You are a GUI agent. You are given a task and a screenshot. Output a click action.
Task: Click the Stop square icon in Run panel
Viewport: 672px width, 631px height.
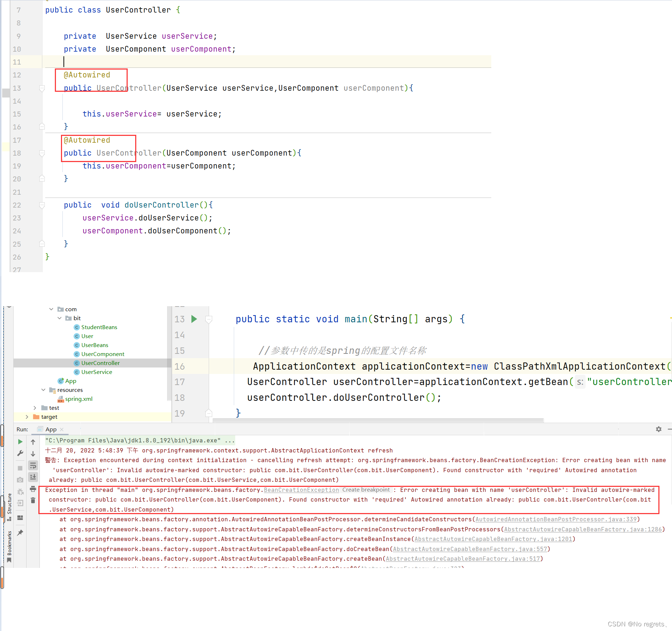click(20, 468)
